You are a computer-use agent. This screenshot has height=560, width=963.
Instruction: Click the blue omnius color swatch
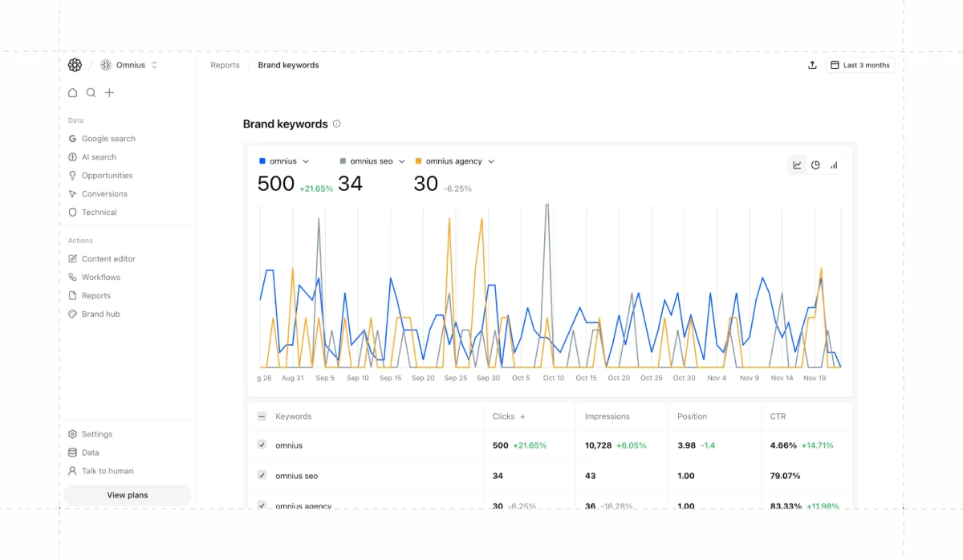click(x=262, y=161)
